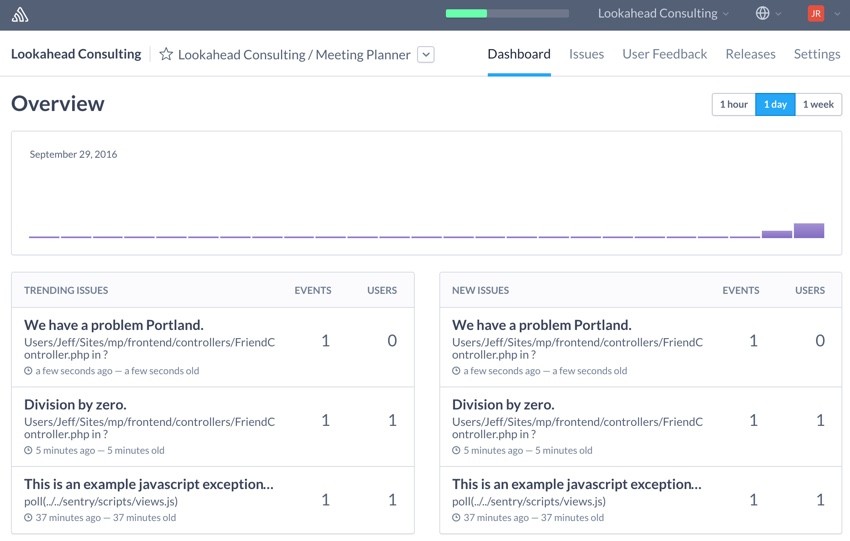The width and height of the screenshot is (850, 541).
Task: Star the Meeting Planner project
Action: tap(166, 54)
